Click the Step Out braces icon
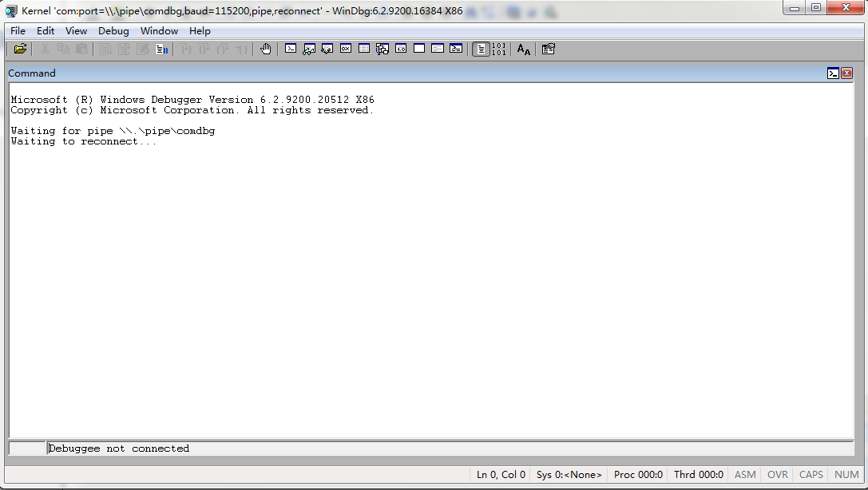 223,49
